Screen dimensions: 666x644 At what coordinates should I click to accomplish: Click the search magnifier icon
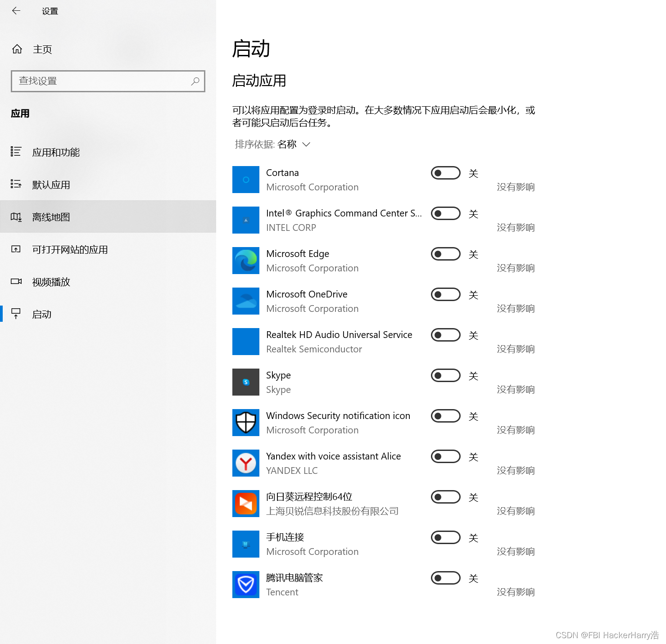click(195, 81)
